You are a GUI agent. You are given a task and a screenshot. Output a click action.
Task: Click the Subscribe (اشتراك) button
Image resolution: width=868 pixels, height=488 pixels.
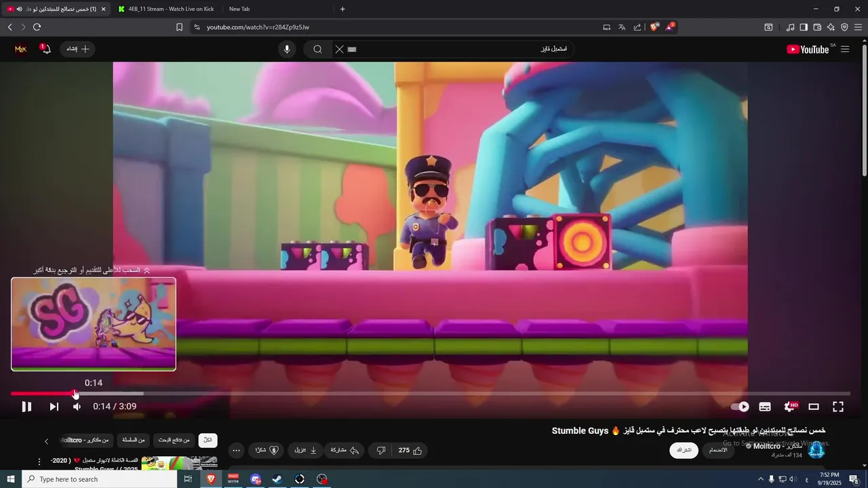point(684,450)
